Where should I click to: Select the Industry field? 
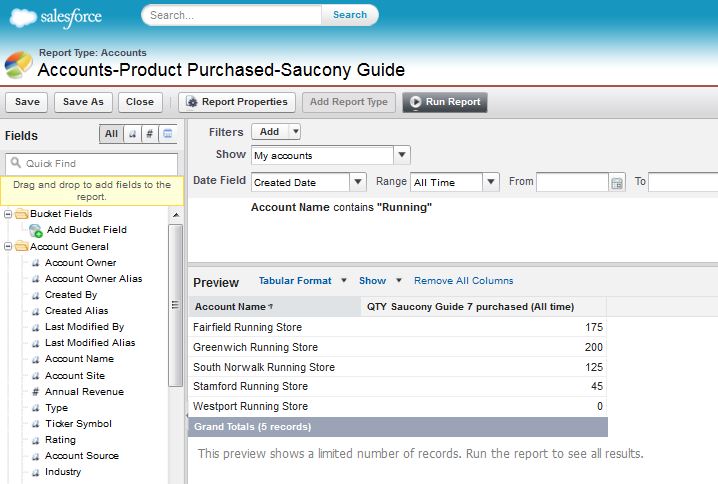click(x=63, y=472)
